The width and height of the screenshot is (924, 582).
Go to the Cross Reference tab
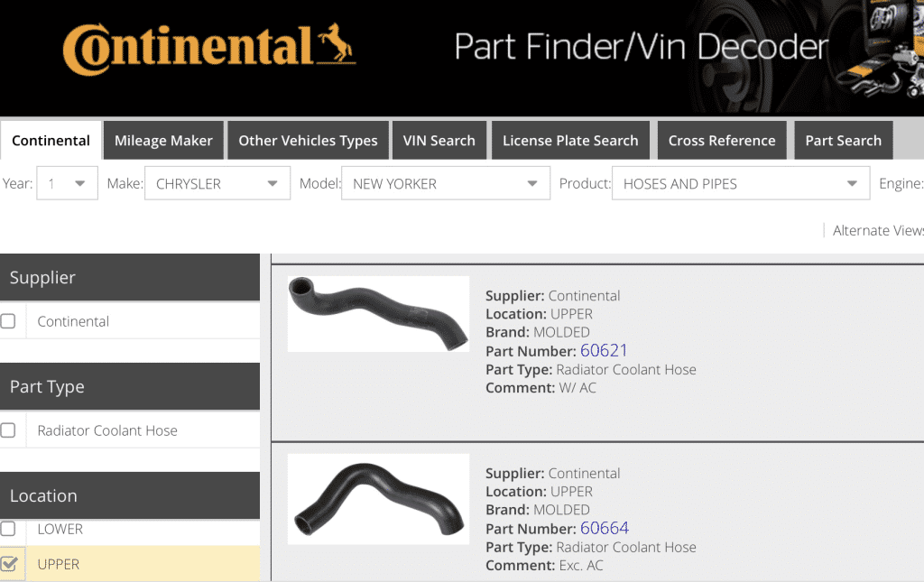[x=721, y=141]
